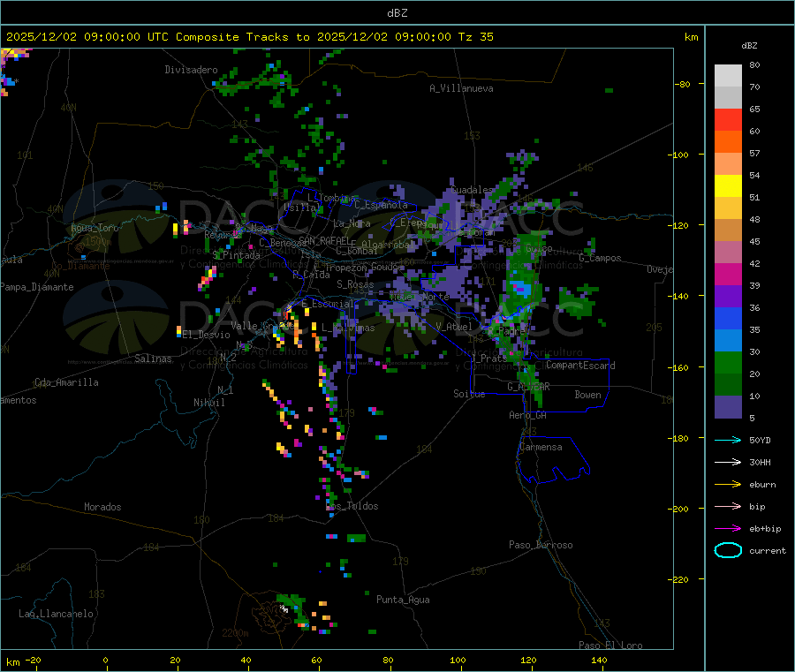The height and width of the screenshot is (672, 795).
Task: Click the 'Bowen' map label
Action: point(587,395)
